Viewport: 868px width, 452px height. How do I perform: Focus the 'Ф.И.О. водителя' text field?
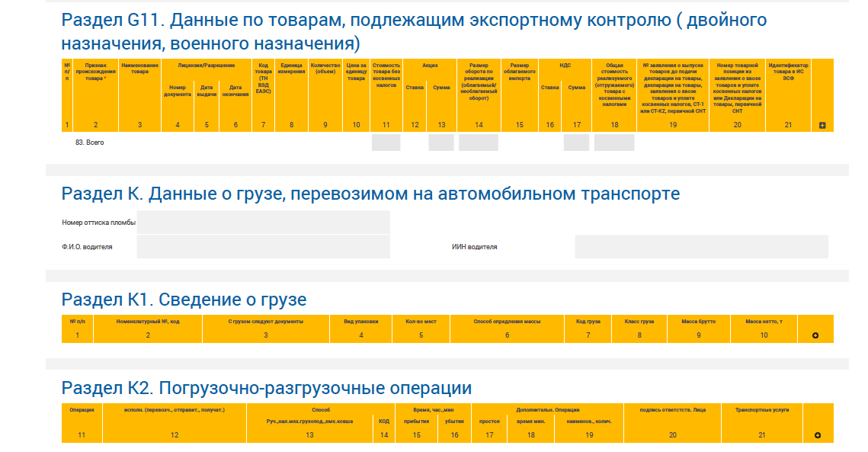point(263,247)
